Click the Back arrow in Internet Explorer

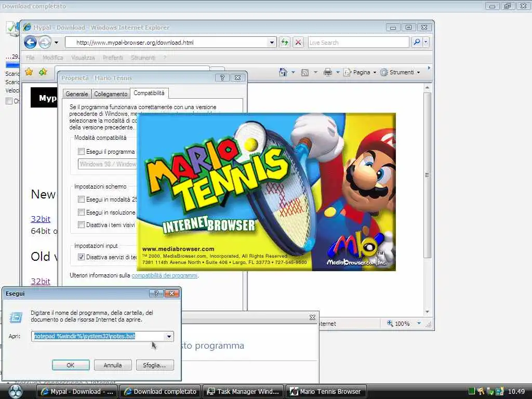click(30, 43)
